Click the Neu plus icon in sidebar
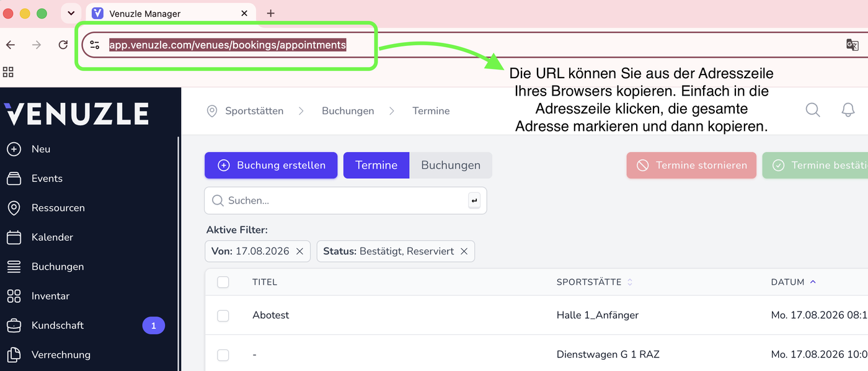 click(x=14, y=149)
